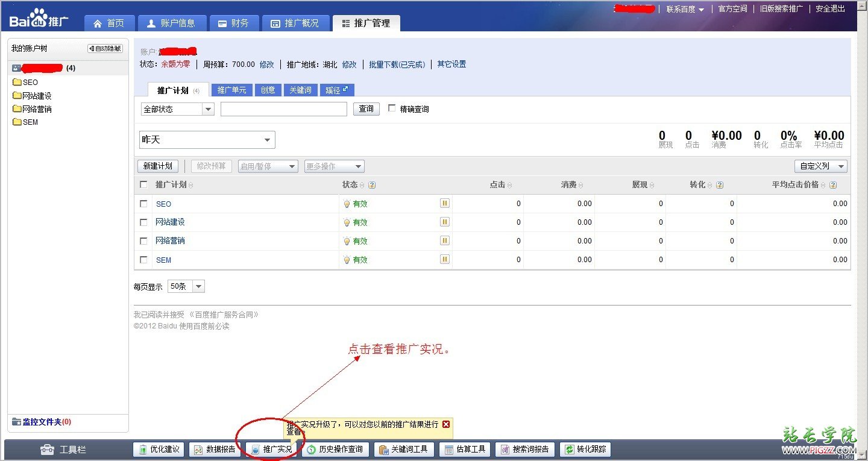Open the 全部状态 status filter dropdown
Image resolution: width=868 pixels, height=461 pixels.
click(177, 109)
